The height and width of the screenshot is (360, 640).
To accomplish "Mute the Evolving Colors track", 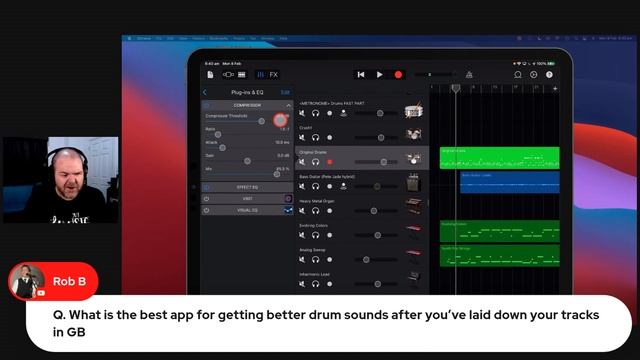I will 302,236.
